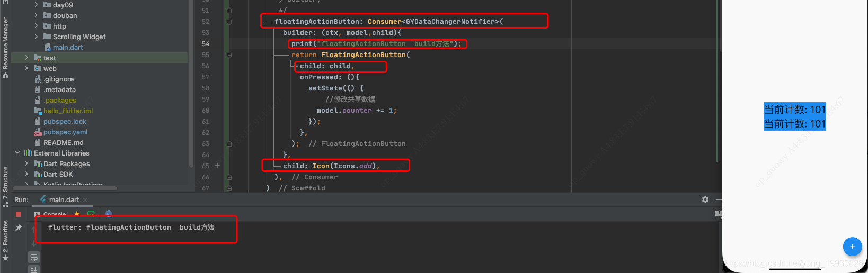Viewport: 868px width, 273px height.
Task: Open main.dart in project tree
Action: [68, 47]
